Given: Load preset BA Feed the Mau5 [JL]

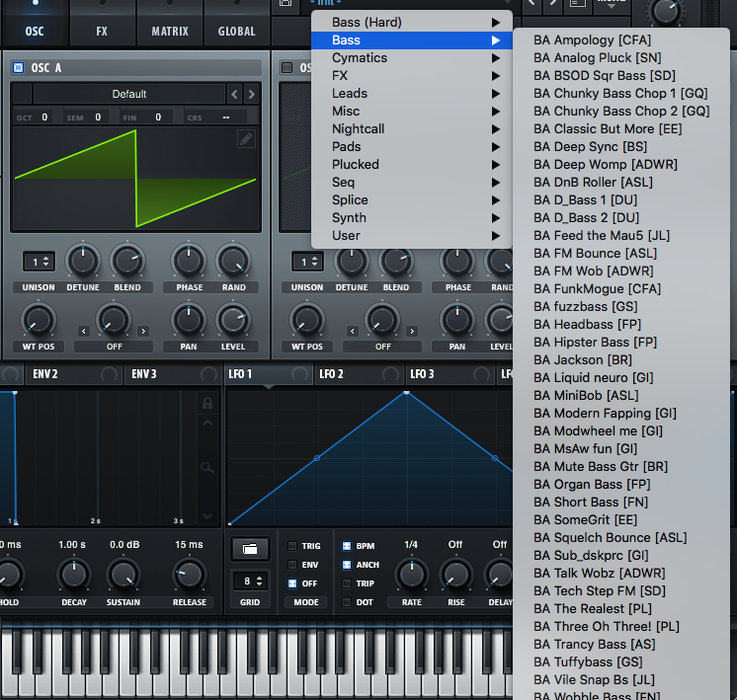Looking at the screenshot, I should click(x=620, y=235).
